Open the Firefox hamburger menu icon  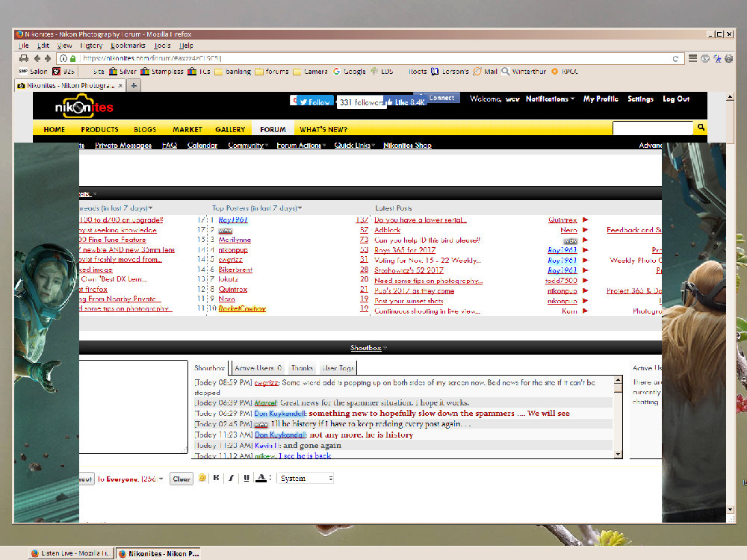(692, 58)
